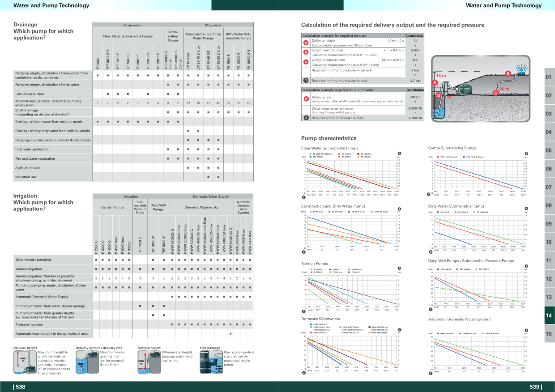Click marker A at the 14 m label in illustration
The height and width of the screenshot is (392, 555).
point(435,83)
